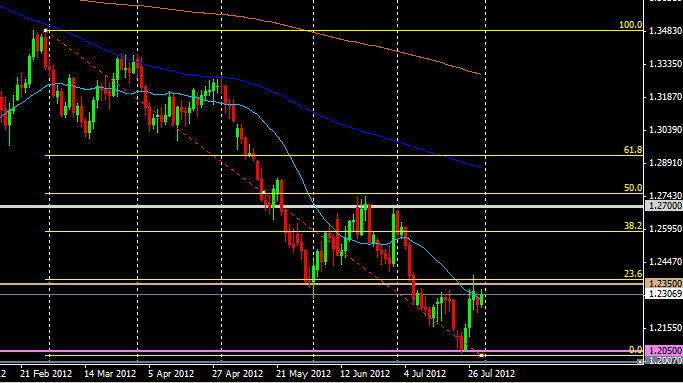Click the 38.2 Fibonacci level label
The image size is (683, 383).
(x=632, y=226)
